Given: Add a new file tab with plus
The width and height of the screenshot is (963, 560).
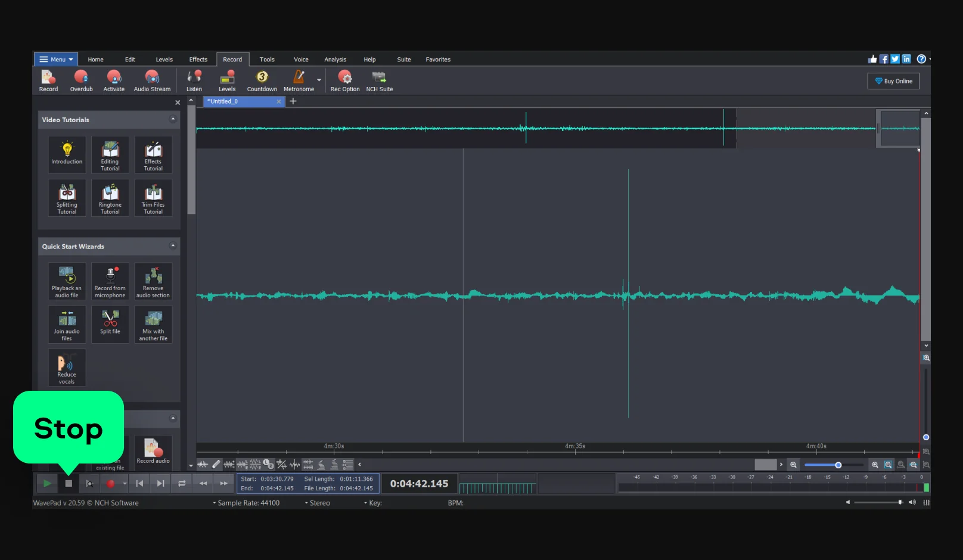Looking at the screenshot, I should coord(293,101).
